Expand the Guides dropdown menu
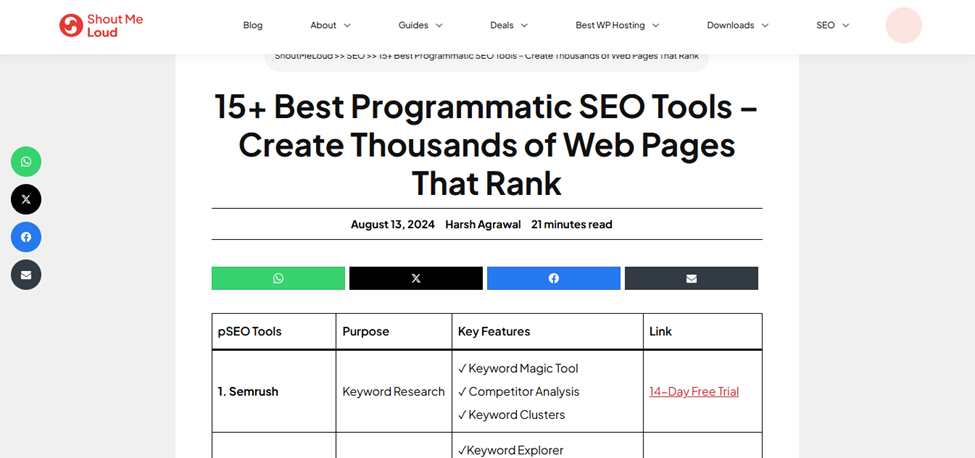Screen dimensions: 975x458 (420, 25)
